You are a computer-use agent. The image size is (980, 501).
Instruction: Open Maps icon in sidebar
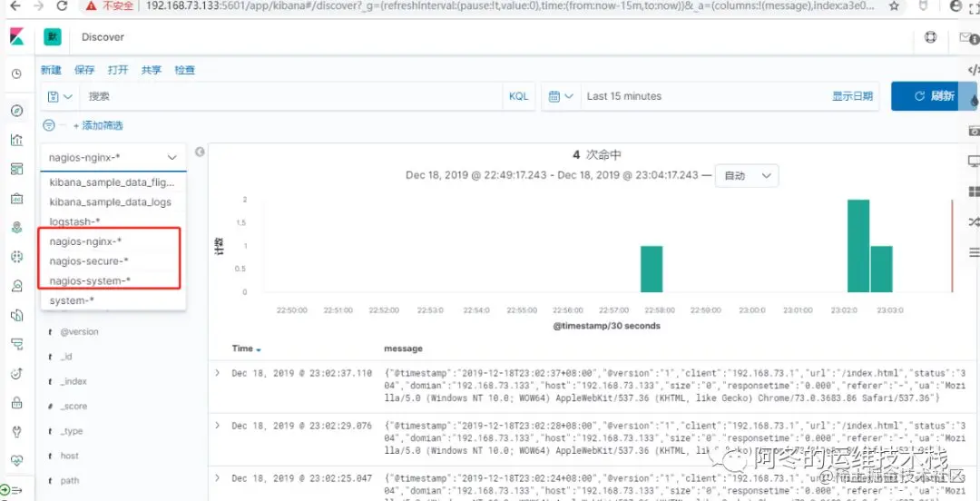click(x=17, y=228)
